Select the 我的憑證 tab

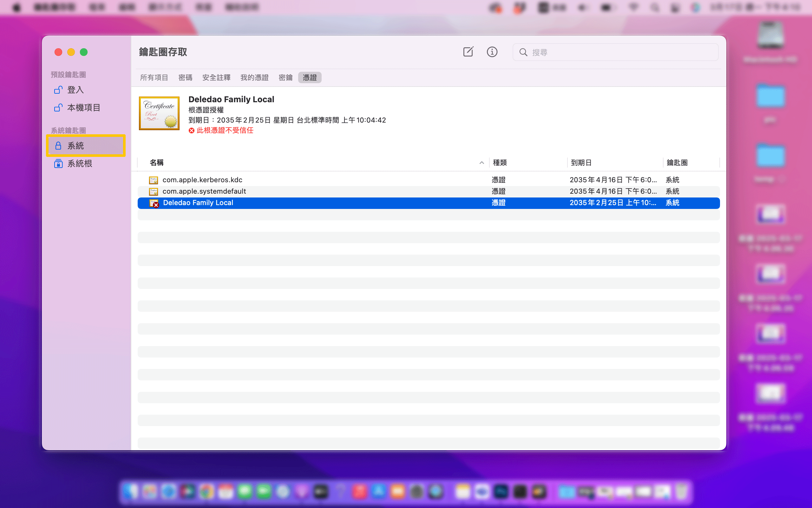254,77
